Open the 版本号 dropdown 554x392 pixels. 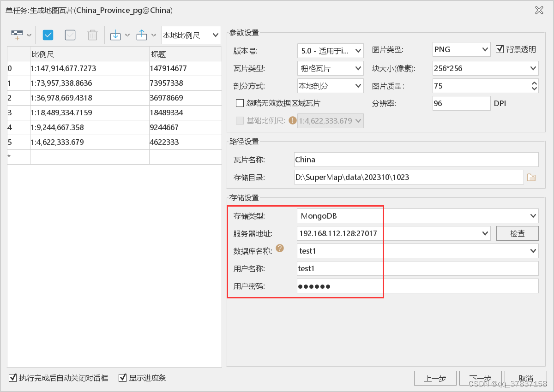(x=330, y=51)
